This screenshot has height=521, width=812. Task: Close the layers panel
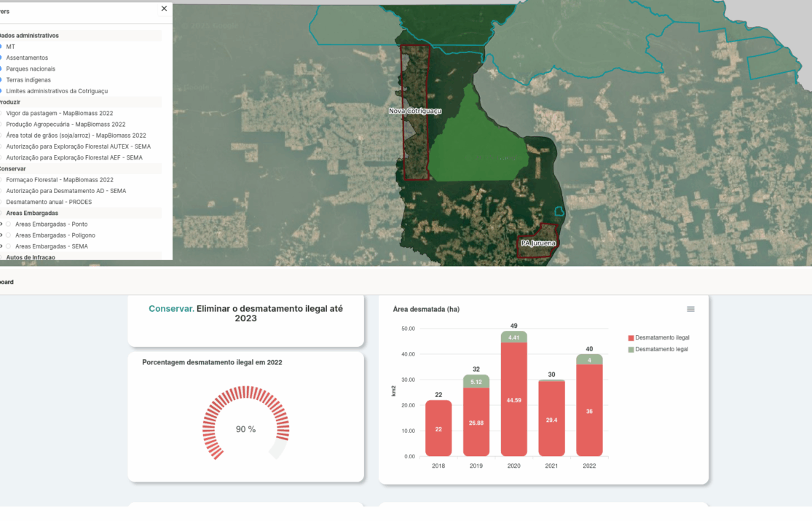(x=164, y=9)
